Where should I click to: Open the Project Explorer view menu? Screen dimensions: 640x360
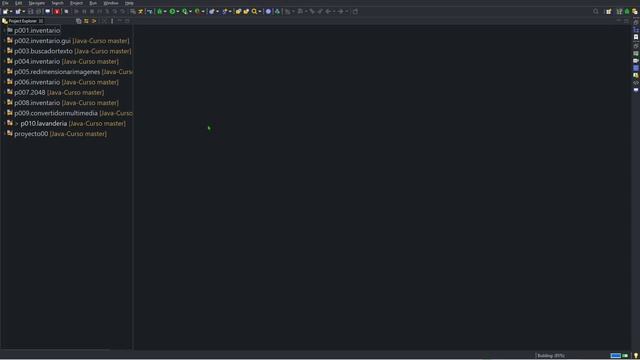click(112, 21)
